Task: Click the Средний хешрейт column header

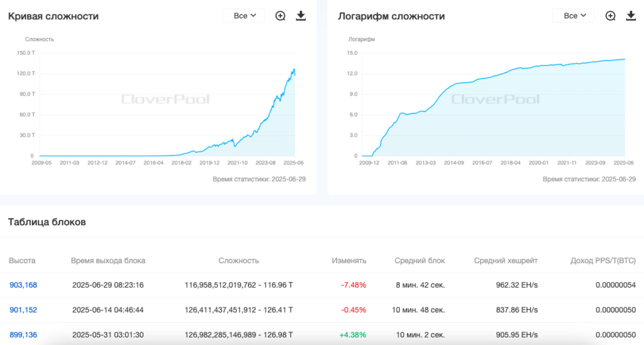Action: click(506, 261)
